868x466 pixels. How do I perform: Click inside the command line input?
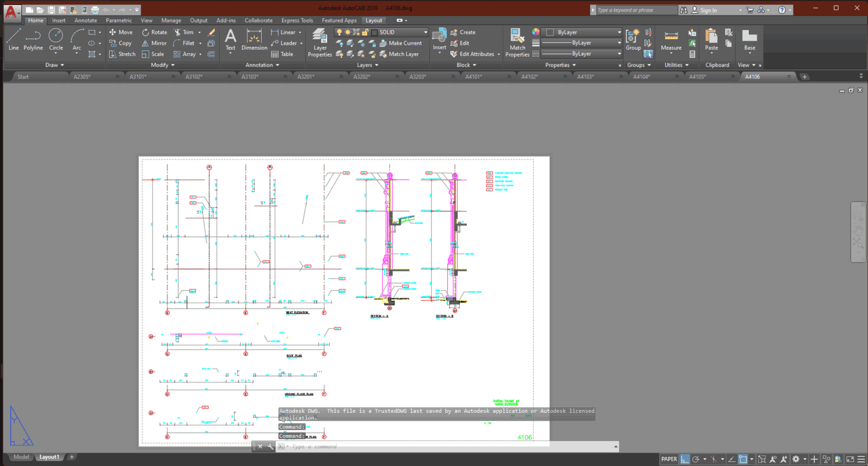click(396, 446)
